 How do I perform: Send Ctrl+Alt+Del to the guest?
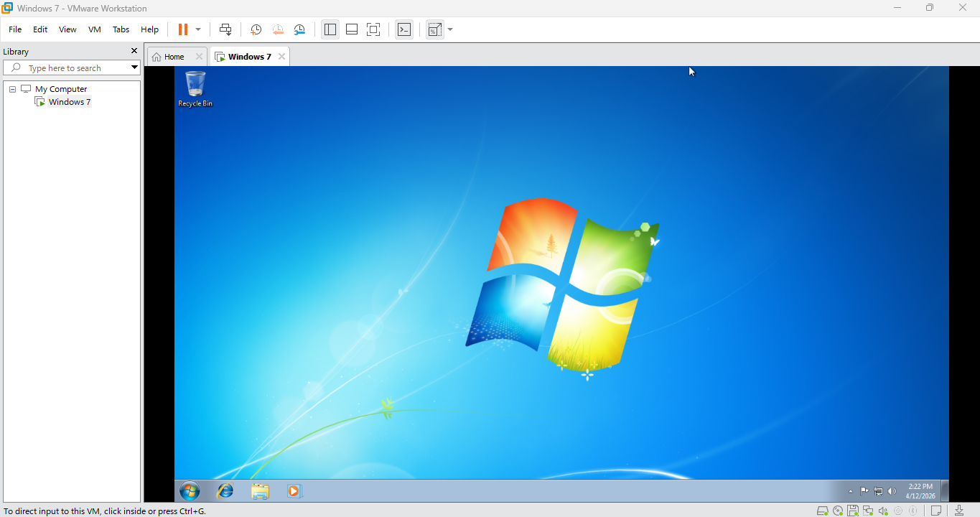[225, 29]
